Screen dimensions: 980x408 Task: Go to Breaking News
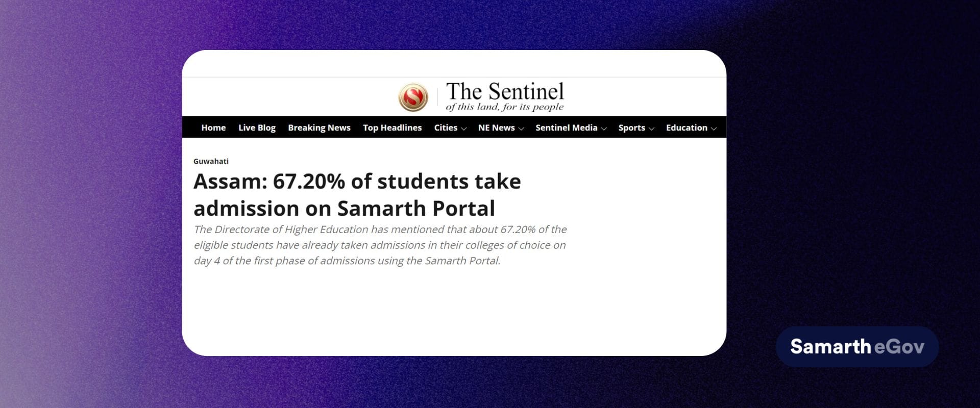(x=319, y=128)
